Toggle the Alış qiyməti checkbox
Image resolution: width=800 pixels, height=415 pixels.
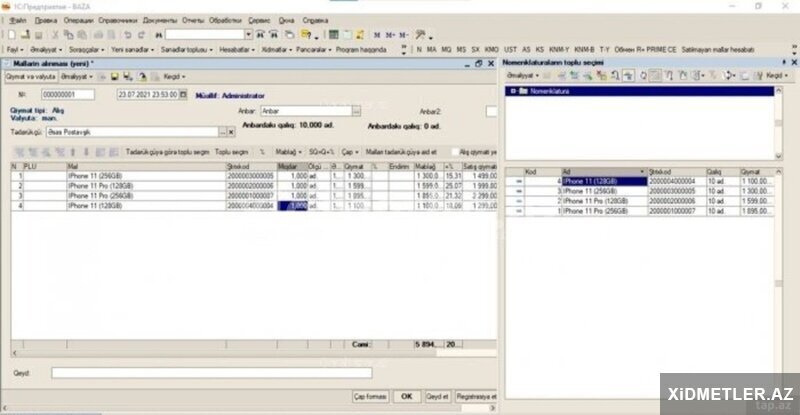coord(454,151)
